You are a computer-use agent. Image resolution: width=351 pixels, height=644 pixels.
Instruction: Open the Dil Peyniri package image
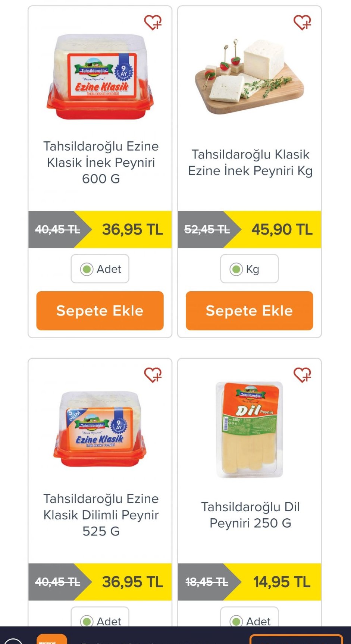click(x=249, y=429)
